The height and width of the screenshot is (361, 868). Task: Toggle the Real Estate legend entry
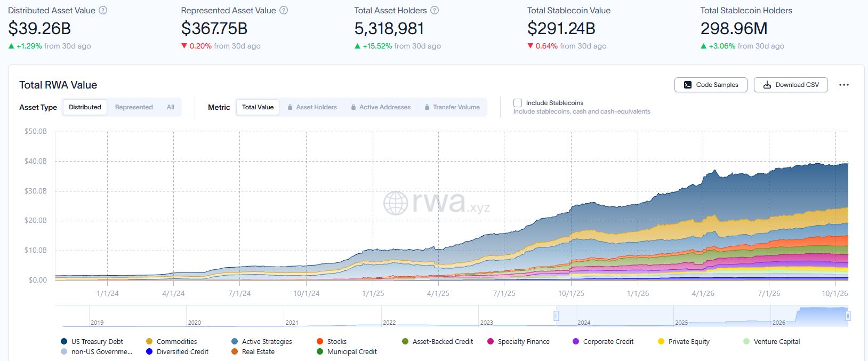click(x=253, y=351)
